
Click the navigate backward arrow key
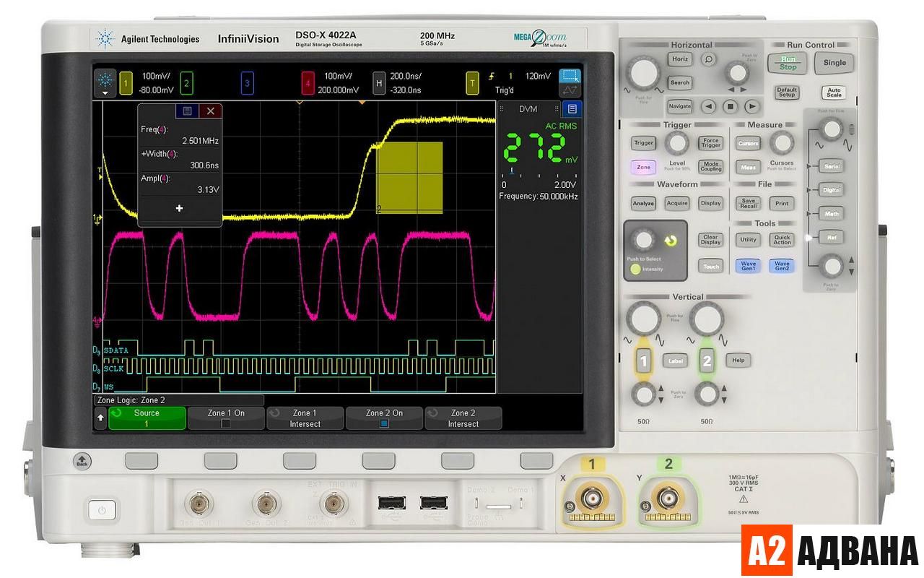coord(709,106)
